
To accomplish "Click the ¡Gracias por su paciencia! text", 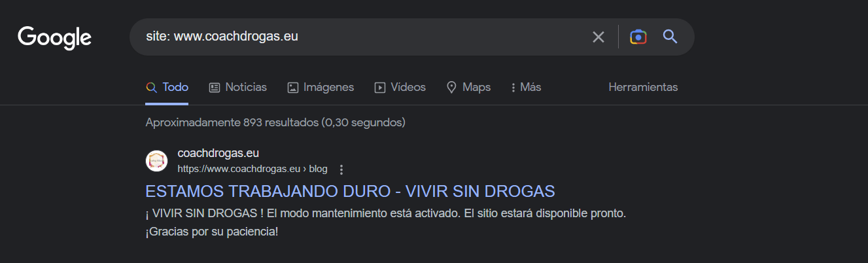I will click(212, 232).
